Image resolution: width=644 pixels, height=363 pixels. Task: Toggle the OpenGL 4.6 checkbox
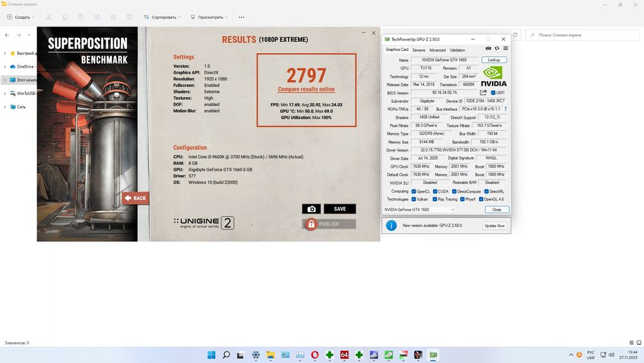coord(481,199)
